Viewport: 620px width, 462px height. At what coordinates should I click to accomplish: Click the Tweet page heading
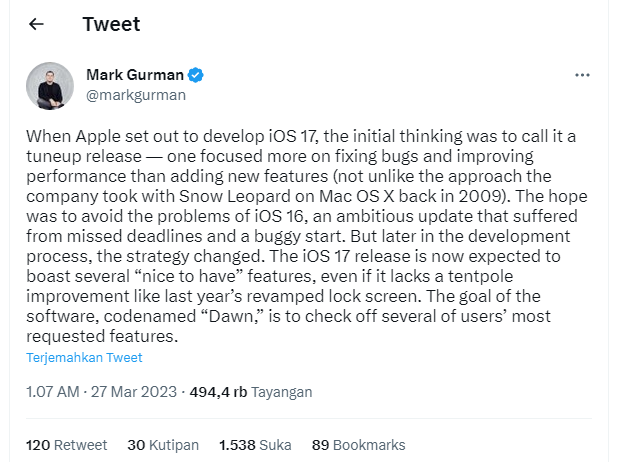point(111,24)
